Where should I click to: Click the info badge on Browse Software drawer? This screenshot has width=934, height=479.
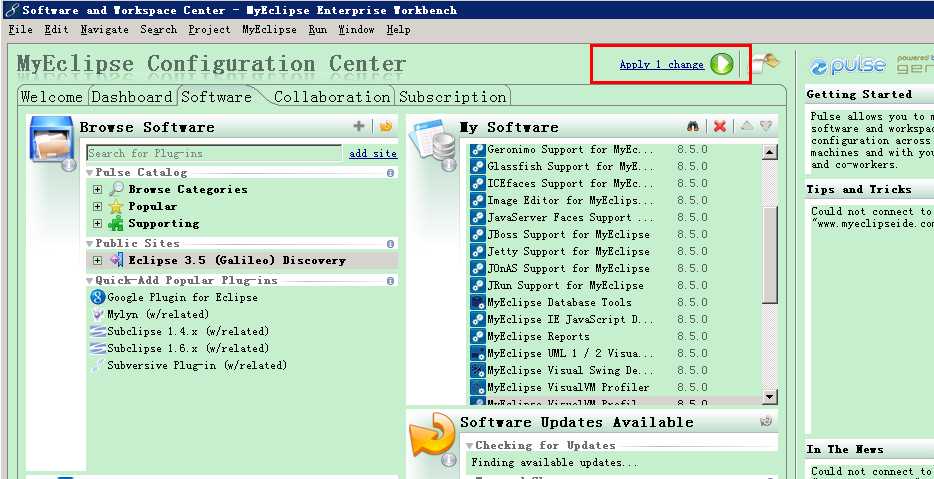tap(69, 164)
